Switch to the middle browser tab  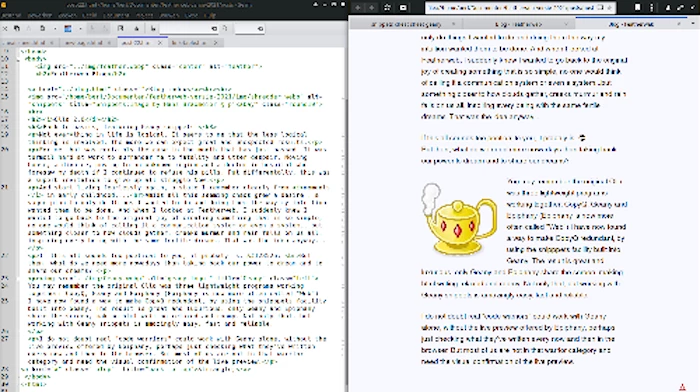519,24
